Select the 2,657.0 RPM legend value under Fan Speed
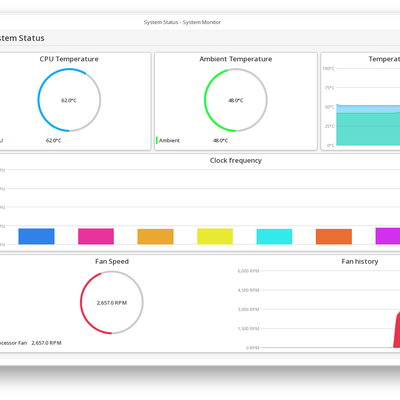This screenshot has height=400, width=400. [46, 343]
